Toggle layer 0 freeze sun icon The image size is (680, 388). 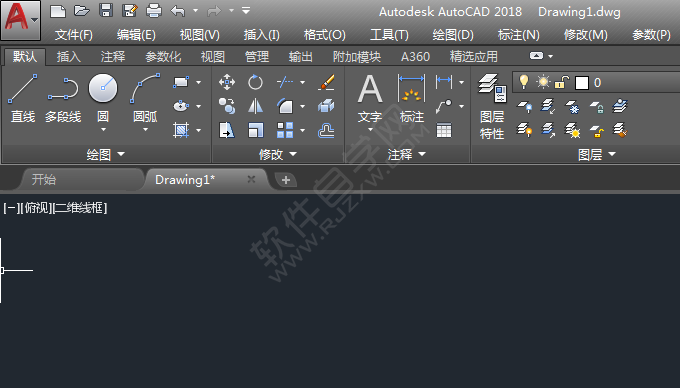coord(543,82)
